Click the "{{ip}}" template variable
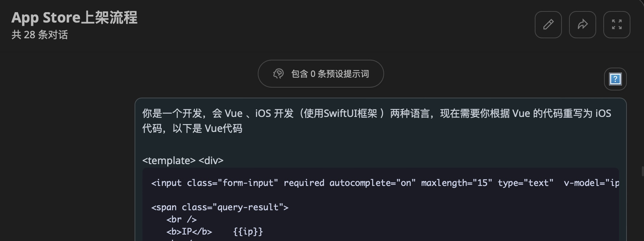The width and height of the screenshot is (644, 241). pos(248,232)
